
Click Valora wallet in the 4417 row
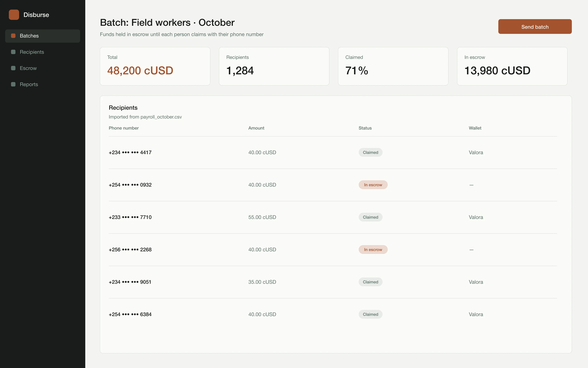click(476, 153)
